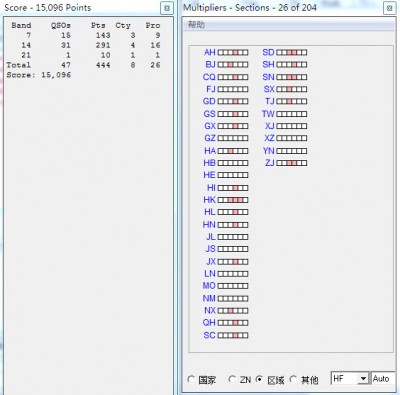Click the CQ section label
This screenshot has width=400, height=395.
(209, 77)
